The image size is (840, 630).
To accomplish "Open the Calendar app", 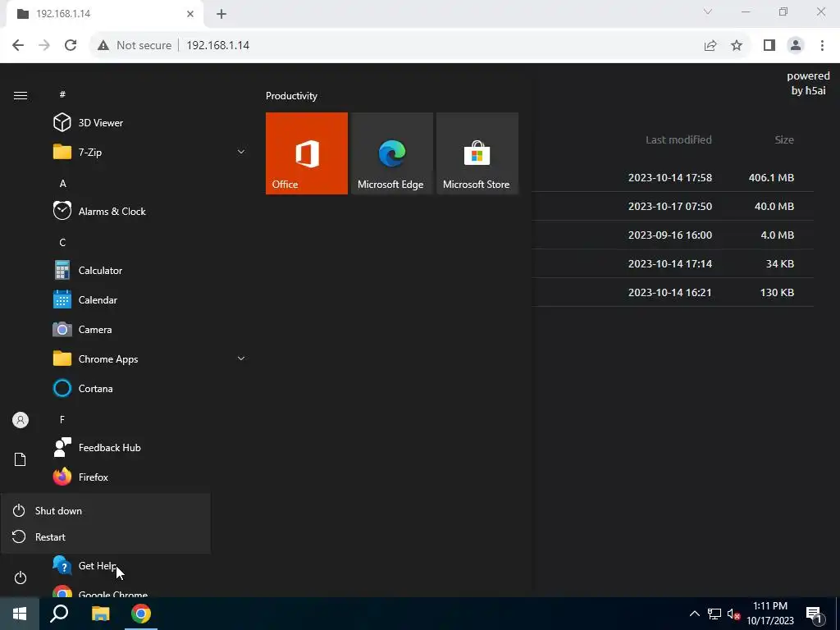I will (149, 299).
